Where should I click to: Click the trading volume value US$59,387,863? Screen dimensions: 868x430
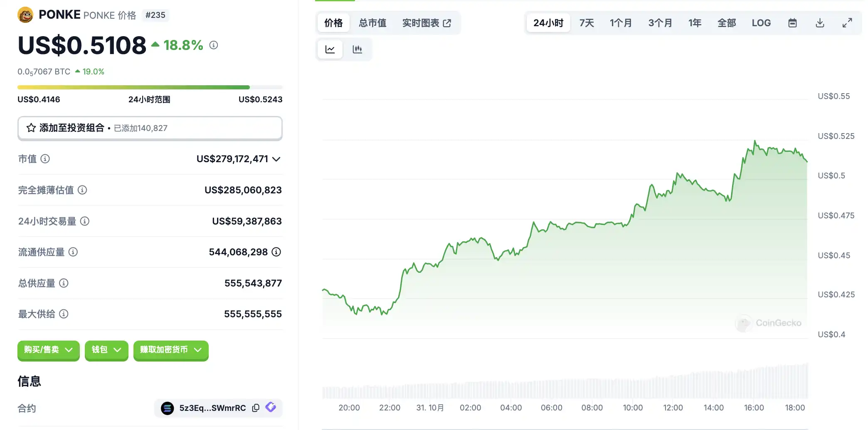247,221
